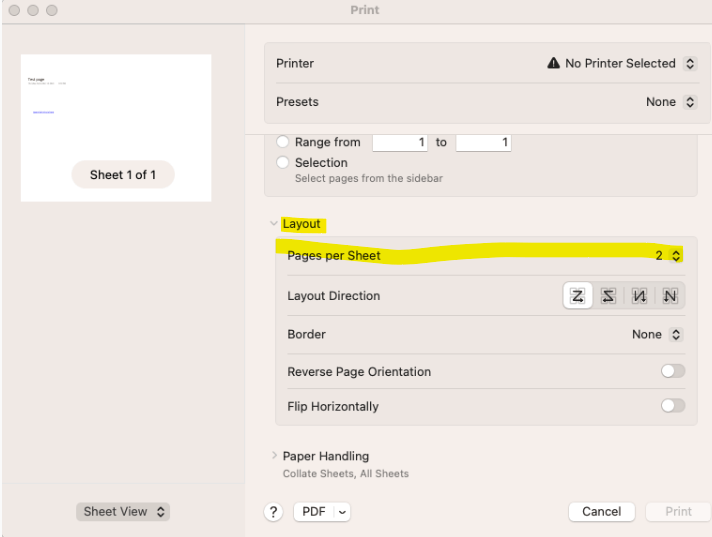Click the Print button
Screen dimensions: 712x537
click(x=678, y=512)
